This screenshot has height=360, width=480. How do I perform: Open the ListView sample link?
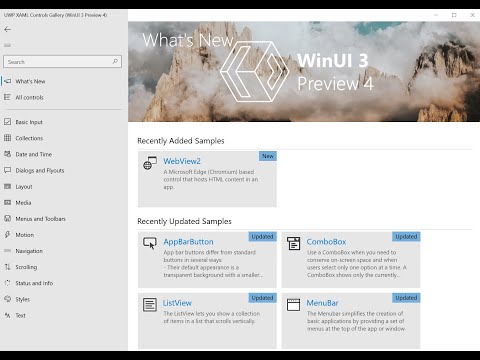[177, 303]
